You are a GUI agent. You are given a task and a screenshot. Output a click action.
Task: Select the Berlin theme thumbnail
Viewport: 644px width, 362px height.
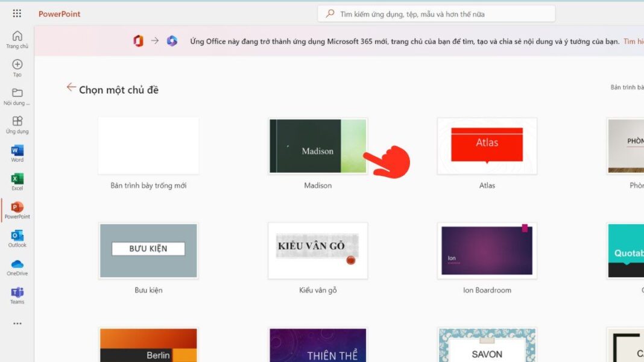pos(148,345)
